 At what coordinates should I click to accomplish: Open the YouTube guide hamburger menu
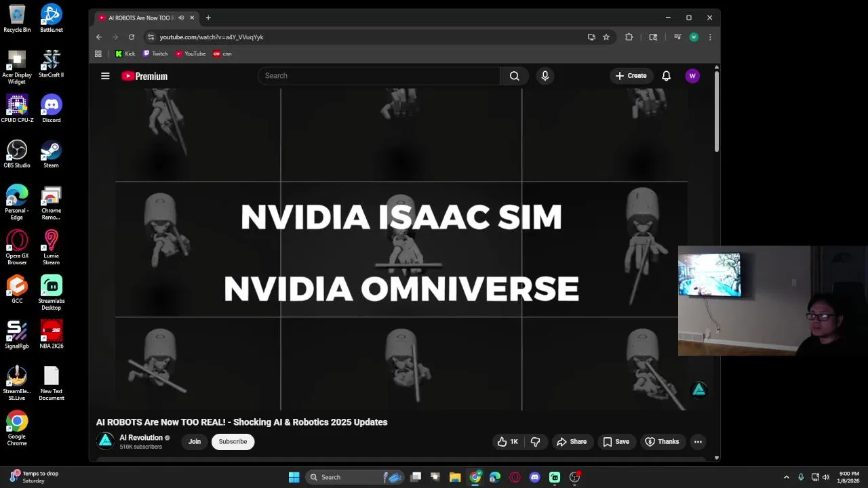pyautogui.click(x=105, y=76)
